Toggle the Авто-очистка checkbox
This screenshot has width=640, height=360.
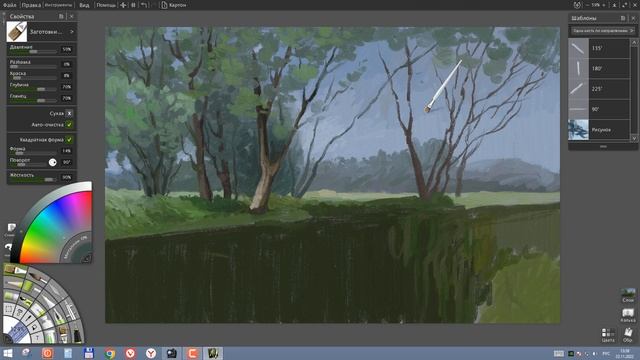coord(69,124)
